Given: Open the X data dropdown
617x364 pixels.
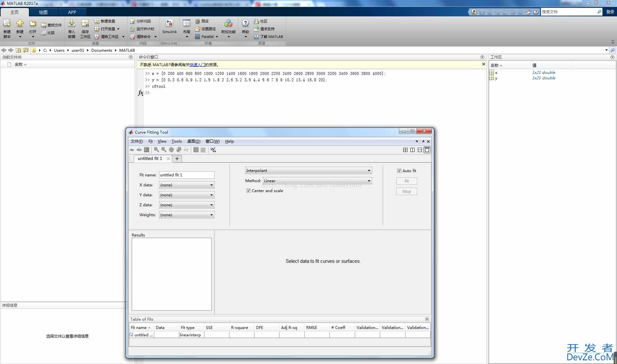Looking at the screenshot, I should [187, 185].
